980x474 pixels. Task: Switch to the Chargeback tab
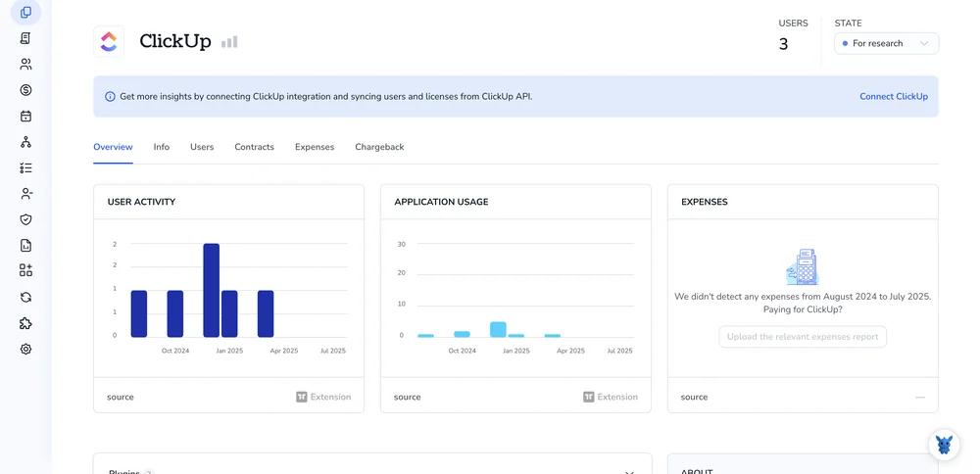(379, 147)
